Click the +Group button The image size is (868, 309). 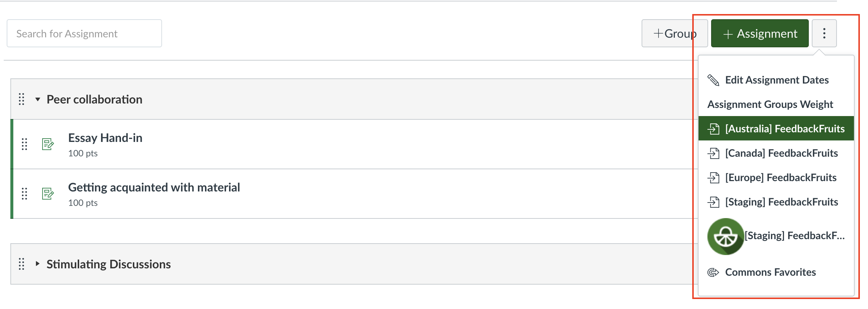pyautogui.click(x=674, y=33)
